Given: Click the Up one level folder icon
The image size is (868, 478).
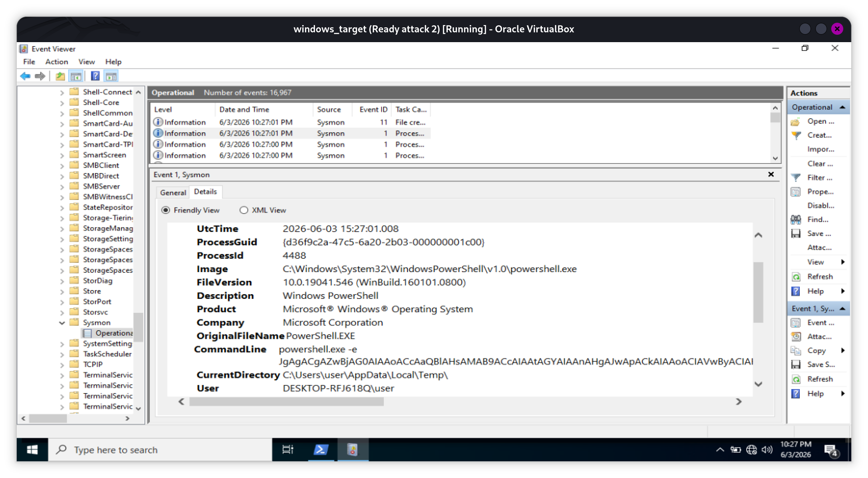Looking at the screenshot, I should click(x=60, y=76).
